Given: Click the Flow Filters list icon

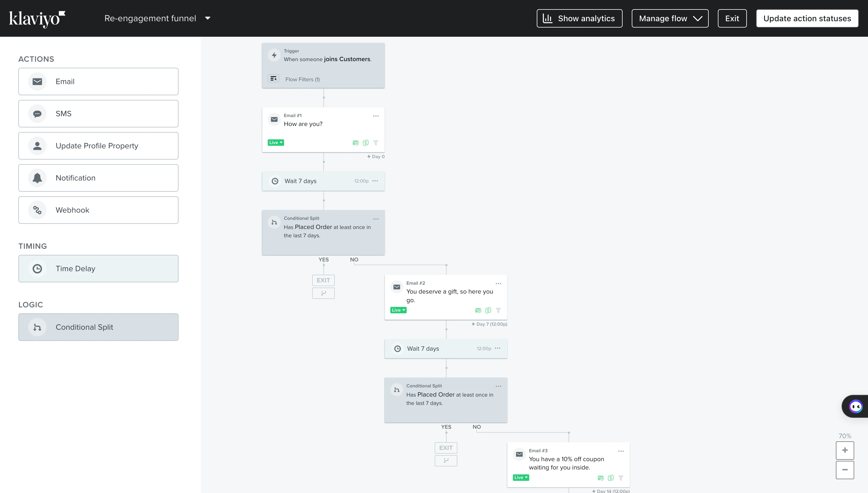Looking at the screenshot, I should click(x=273, y=79).
